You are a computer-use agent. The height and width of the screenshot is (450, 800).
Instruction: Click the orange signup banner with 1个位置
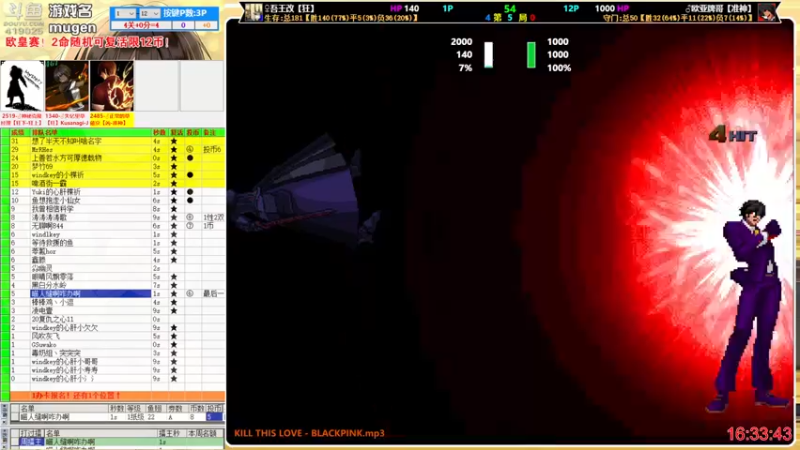[x=117, y=395]
